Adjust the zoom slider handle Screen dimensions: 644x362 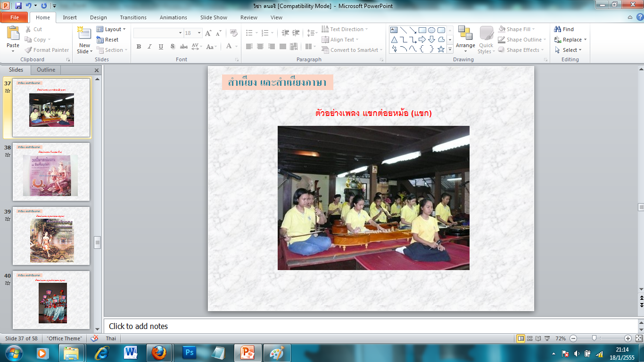594,338
